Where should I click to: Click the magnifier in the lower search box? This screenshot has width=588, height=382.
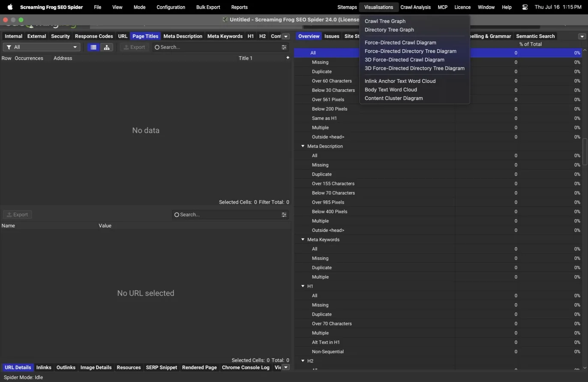point(177,214)
